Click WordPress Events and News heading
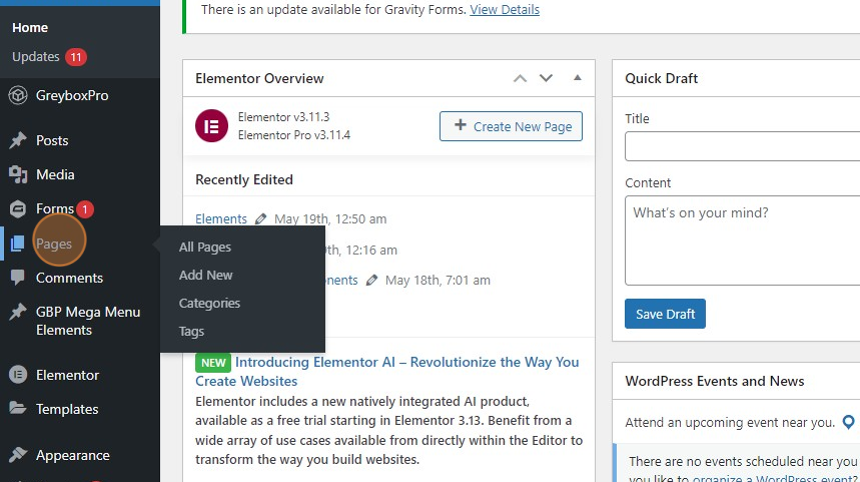Image resolution: width=860 pixels, height=482 pixels. (x=714, y=381)
